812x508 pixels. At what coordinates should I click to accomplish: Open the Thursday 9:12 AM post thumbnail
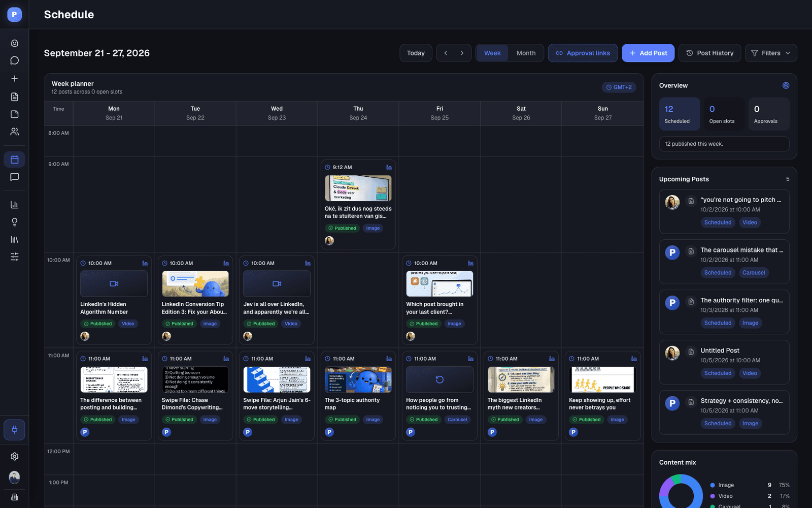[x=358, y=188]
